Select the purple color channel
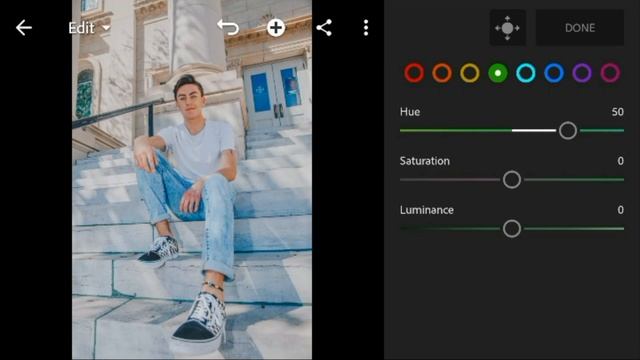The image size is (640, 360). (582, 73)
